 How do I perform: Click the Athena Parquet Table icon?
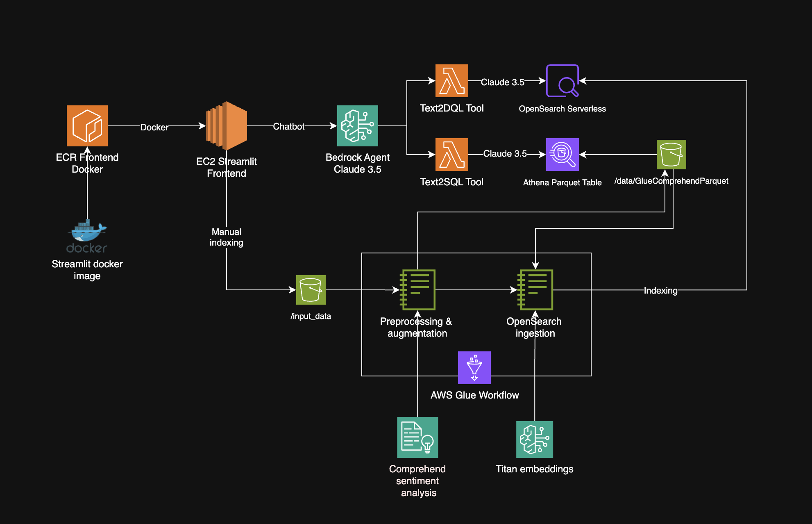coord(562,155)
